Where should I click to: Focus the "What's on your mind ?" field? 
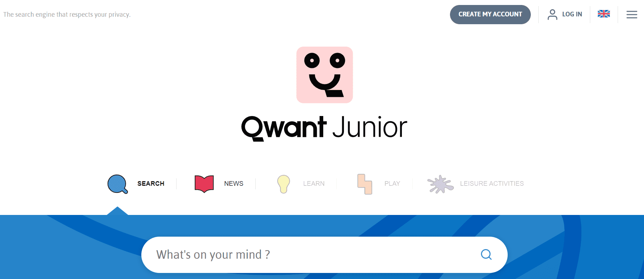tap(324, 255)
